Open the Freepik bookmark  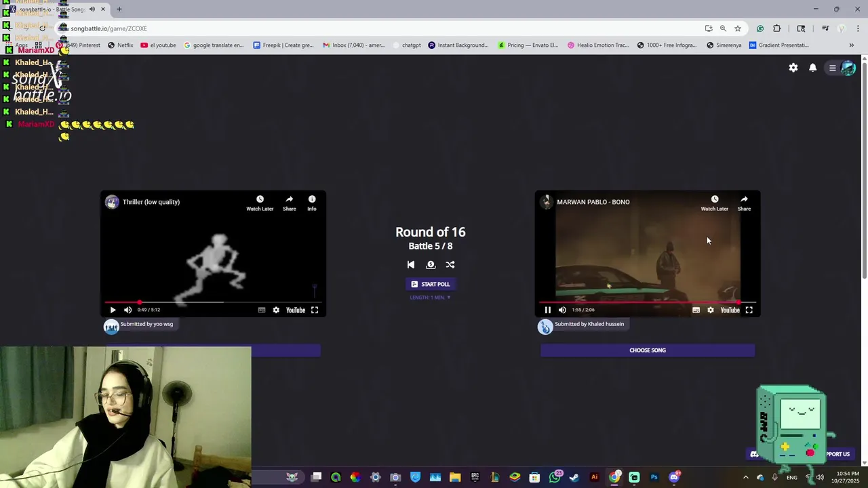tap(283, 45)
